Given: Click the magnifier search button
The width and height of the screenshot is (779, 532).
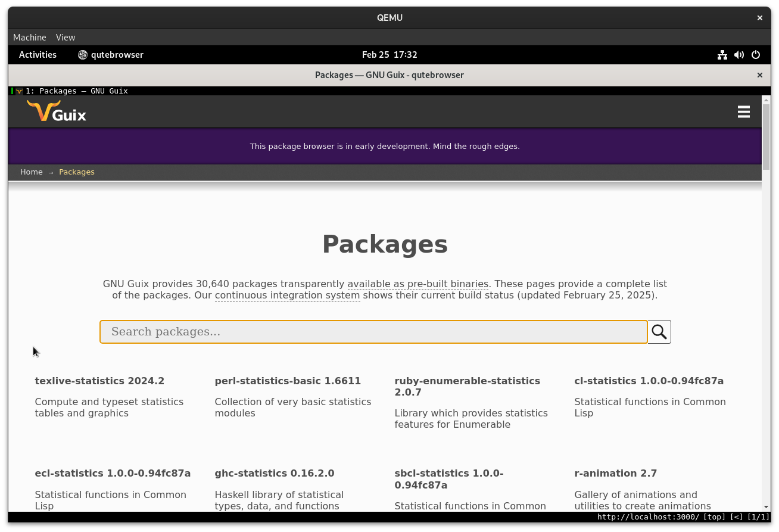Looking at the screenshot, I should 659,332.
